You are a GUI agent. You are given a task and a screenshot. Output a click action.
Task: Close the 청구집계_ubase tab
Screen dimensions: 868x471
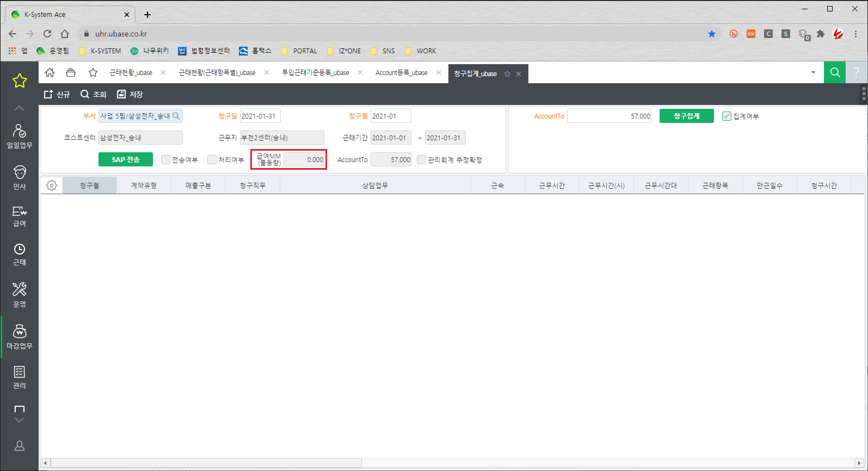[x=519, y=74]
